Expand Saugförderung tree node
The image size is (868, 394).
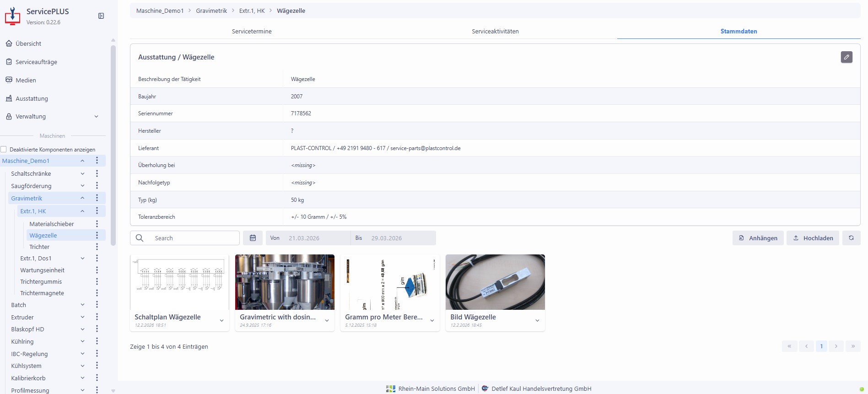(x=82, y=186)
